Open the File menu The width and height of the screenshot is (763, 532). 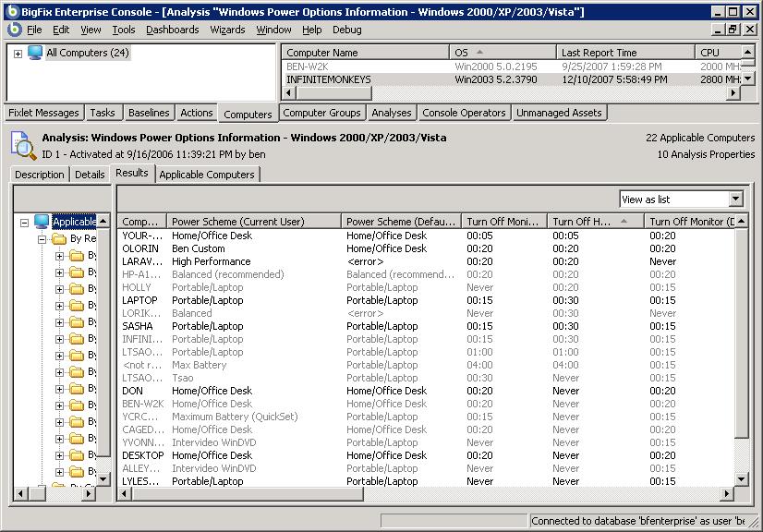tap(34, 30)
